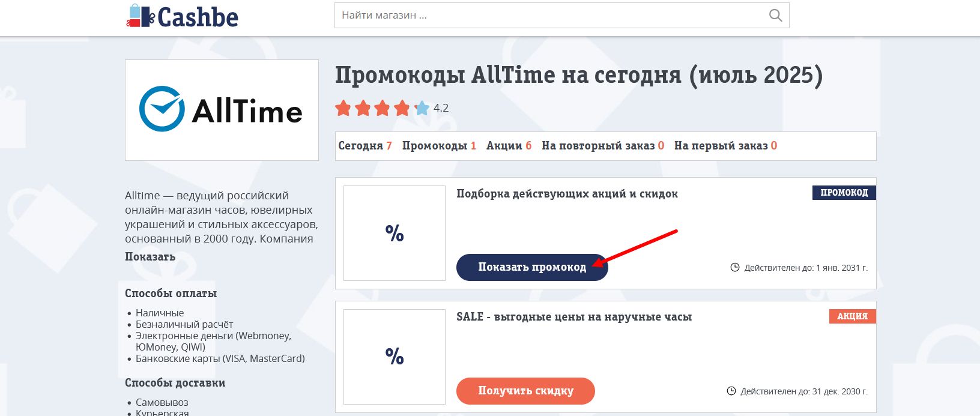Select the 'Промокоды 1' filter tab
Screen dimensions: 980x416
pyautogui.click(x=439, y=146)
